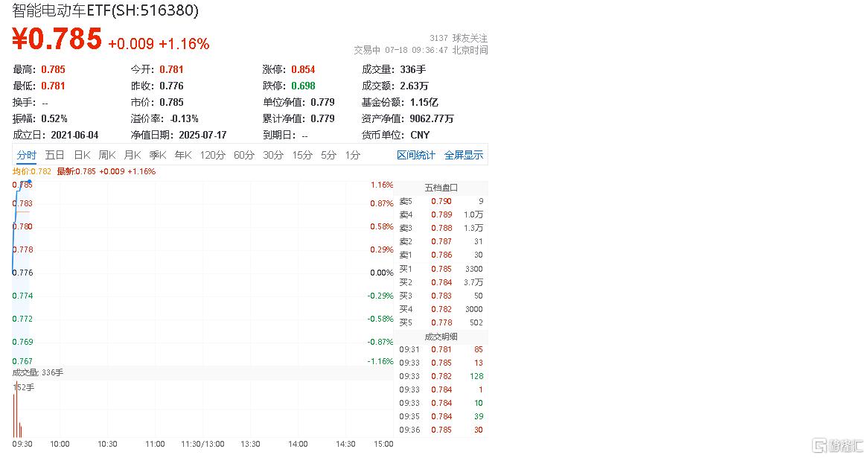This screenshot has height=458, width=868.
Task: Click the 09:36 trade row
Action: click(441, 430)
